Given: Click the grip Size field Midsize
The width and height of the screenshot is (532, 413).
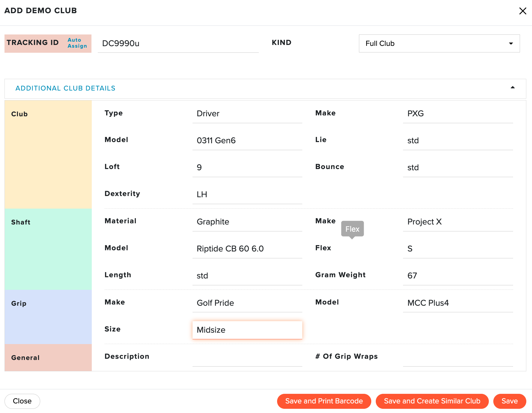Looking at the screenshot, I should point(247,330).
